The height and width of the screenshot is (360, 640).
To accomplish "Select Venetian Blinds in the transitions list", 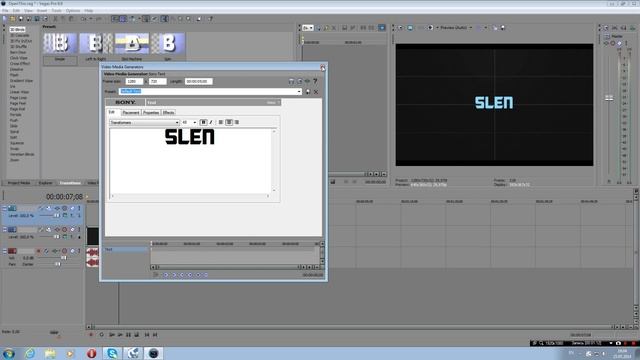I will 22,155.
